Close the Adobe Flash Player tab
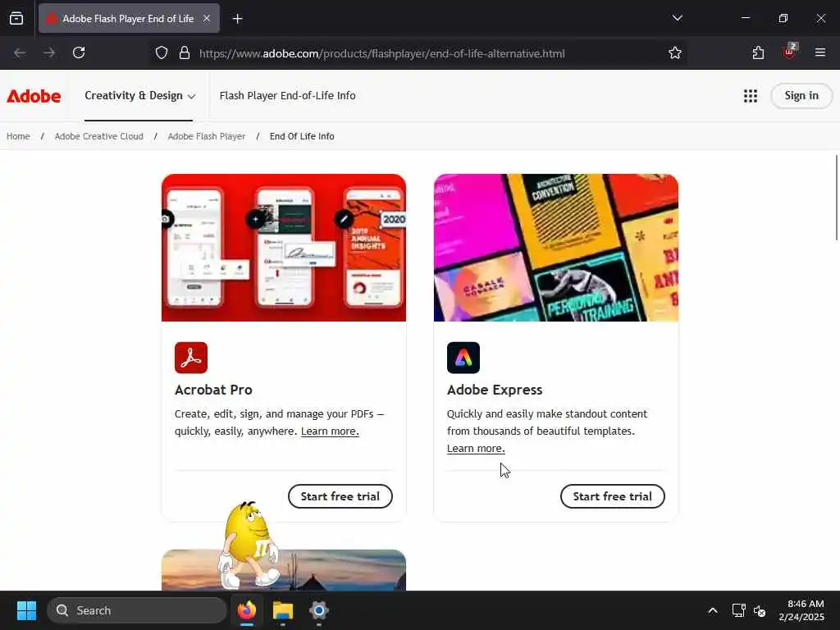This screenshot has height=630, width=840. (207, 18)
